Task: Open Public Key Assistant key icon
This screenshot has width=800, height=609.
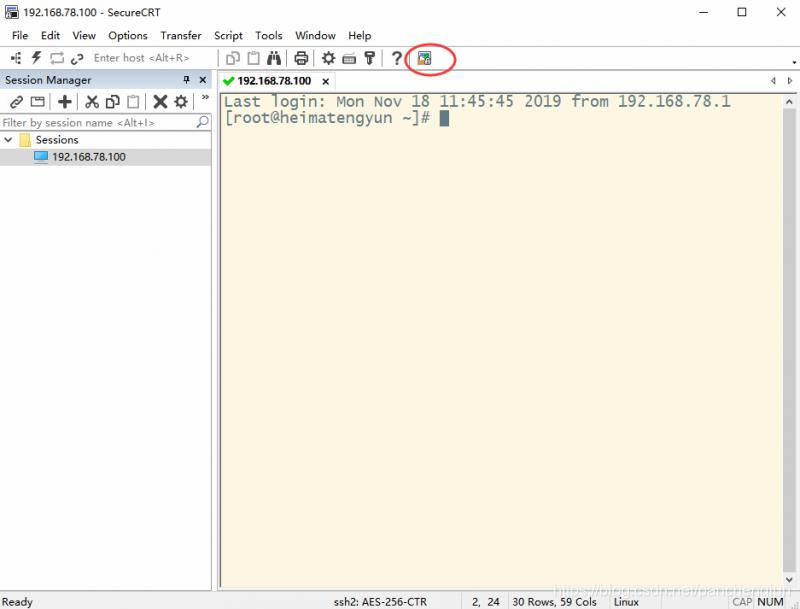Action: 370,58
